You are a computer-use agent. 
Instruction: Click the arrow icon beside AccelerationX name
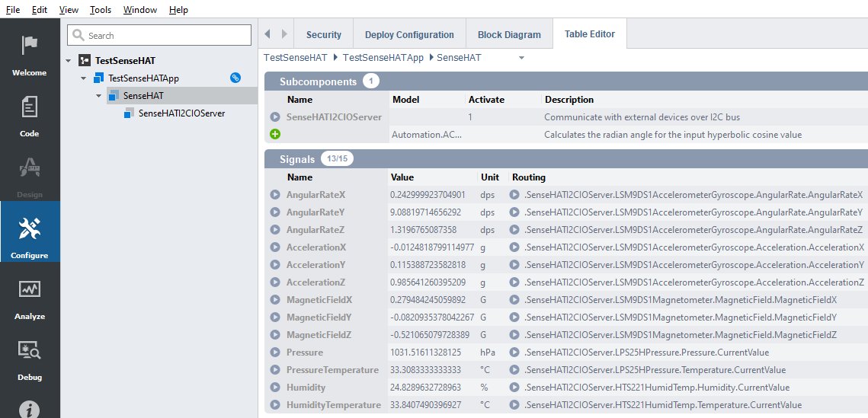pyautogui.click(x=275, y=247)
